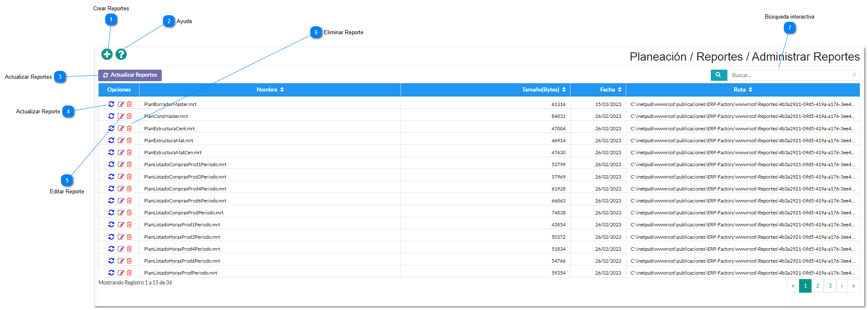This screenshot has height=310, width=868.
Task: Sort table by Fecha column
Action: pyautogui.click(x=598, y=89)
